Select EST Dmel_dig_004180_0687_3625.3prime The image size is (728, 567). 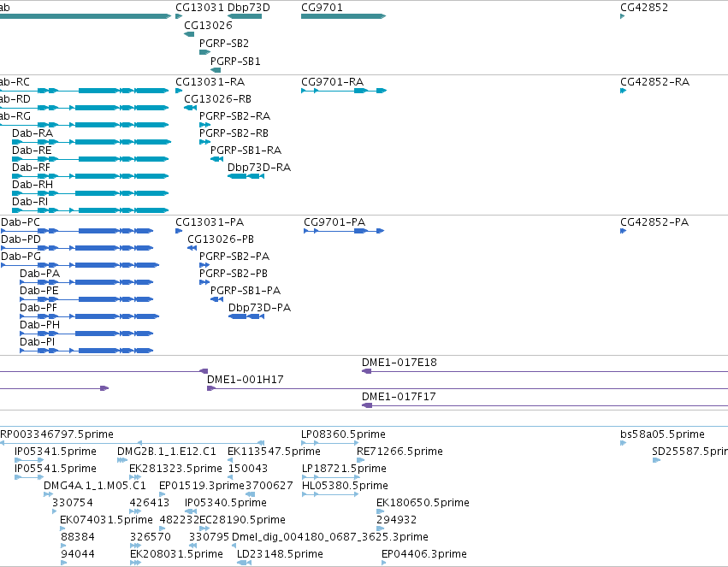click(330, 537)
